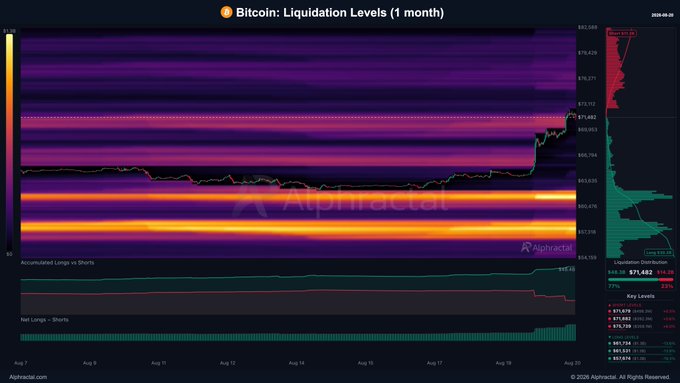Click the Aug 20 date on the time axis
The image size is (680, 383).
pos(572,363)
